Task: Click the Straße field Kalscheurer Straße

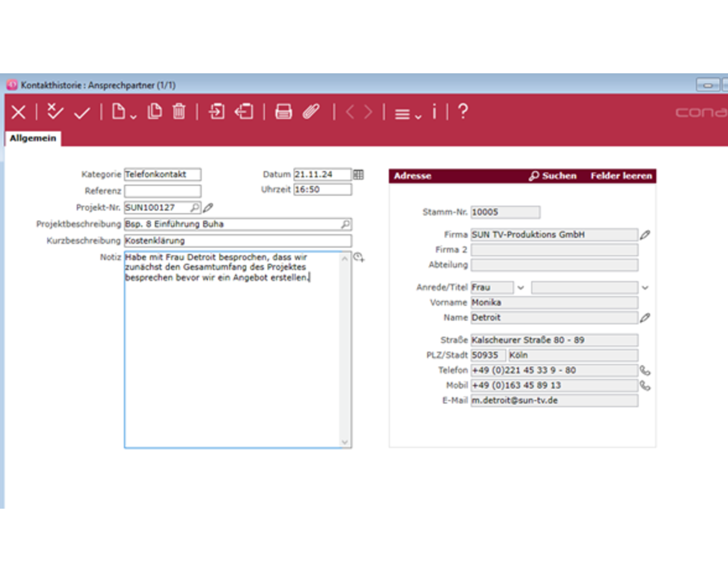Action: pos(555,340)
